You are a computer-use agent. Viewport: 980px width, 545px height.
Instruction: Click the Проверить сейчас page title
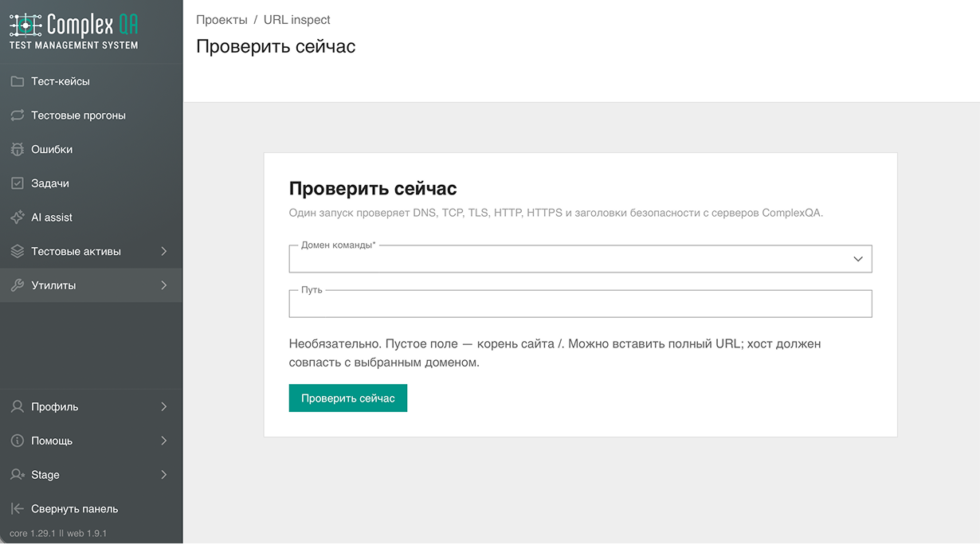tap(276, 46)
